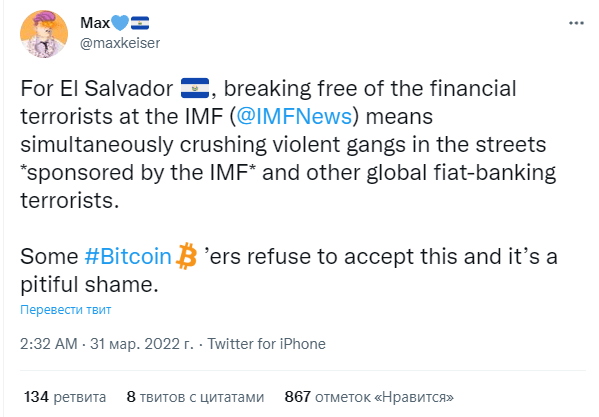Open the three-dot more options menu
Image resolution: width=599 pixels, height=417 pixels.
tap(576, 23)
